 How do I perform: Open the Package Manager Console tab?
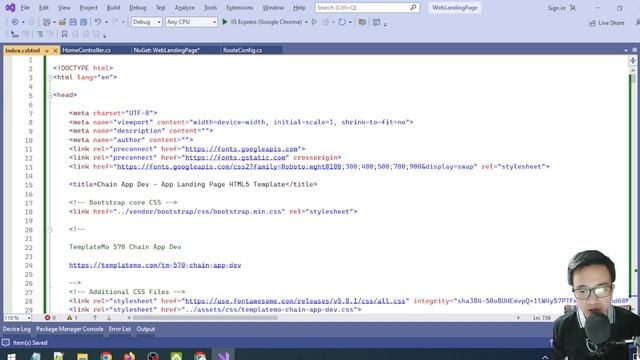[x=69, y=329]
